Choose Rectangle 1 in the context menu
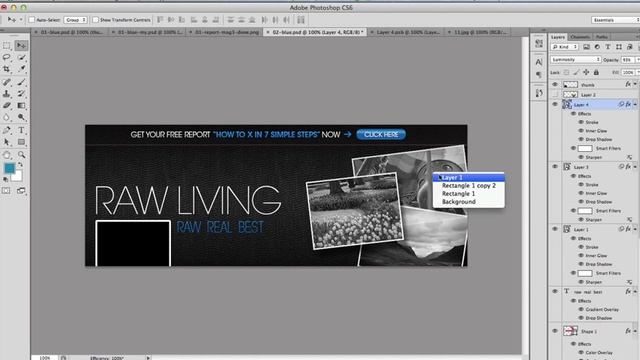Image resolution: width=640 pixels, height=360 pixels. pyautogui.click(x=469, y=193)
